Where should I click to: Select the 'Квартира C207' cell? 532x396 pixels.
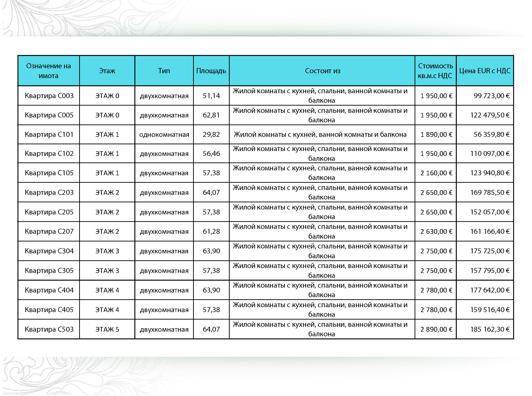tap(49, 231)
